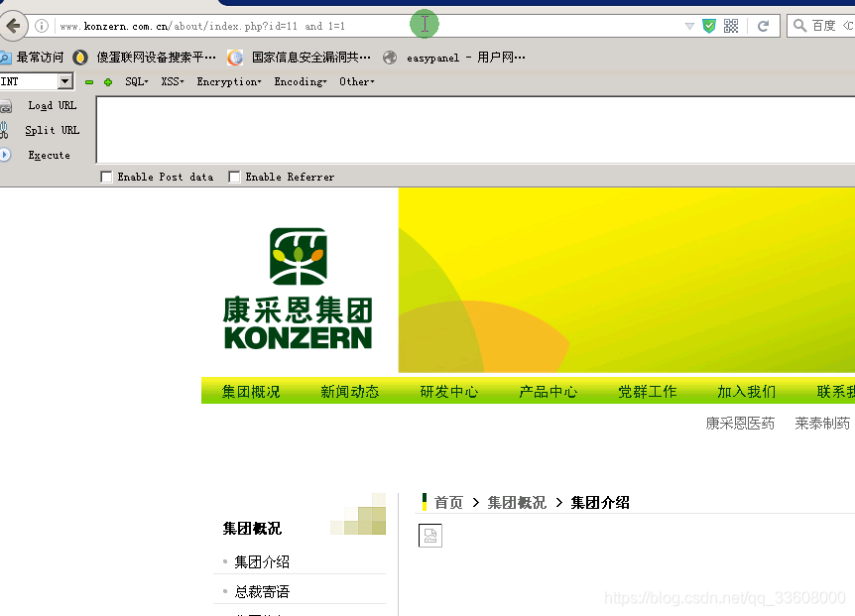
Task: Open the XSS menu in HackBar
Action: click(x=172, y=81)
